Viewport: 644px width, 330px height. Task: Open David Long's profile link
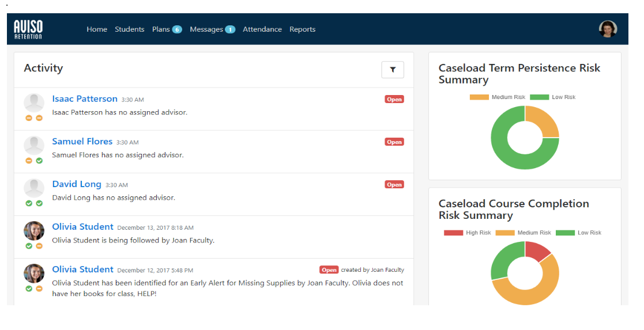(x=77, y=184)
